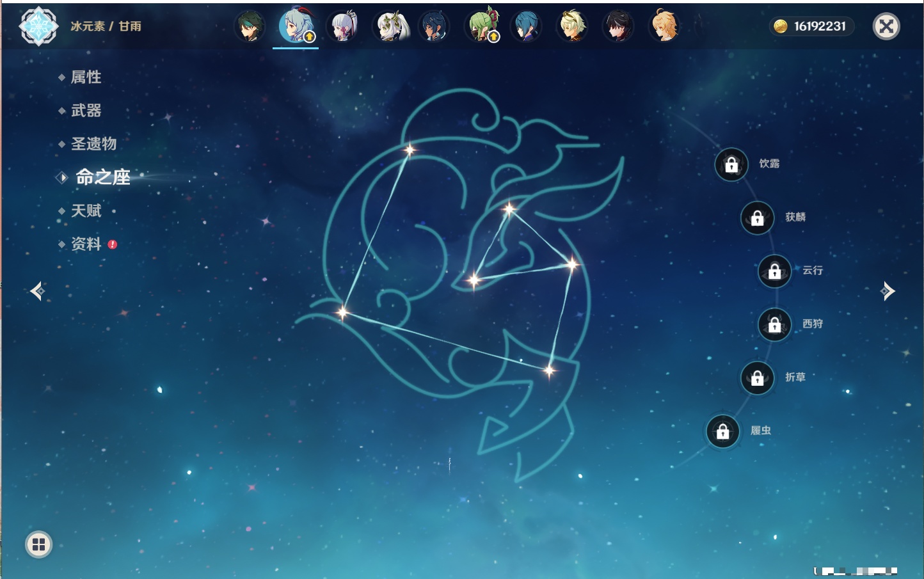Open the 饮露 locked constellation node
This screenshot has width=924, height=579.
(731, 165)
